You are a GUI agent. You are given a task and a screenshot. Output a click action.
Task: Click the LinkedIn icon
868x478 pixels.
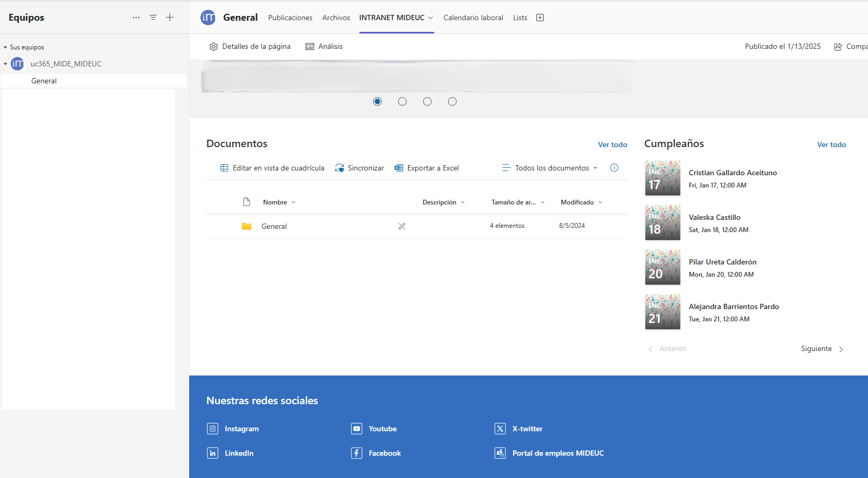pyautogui.click(x=213, y=453)
